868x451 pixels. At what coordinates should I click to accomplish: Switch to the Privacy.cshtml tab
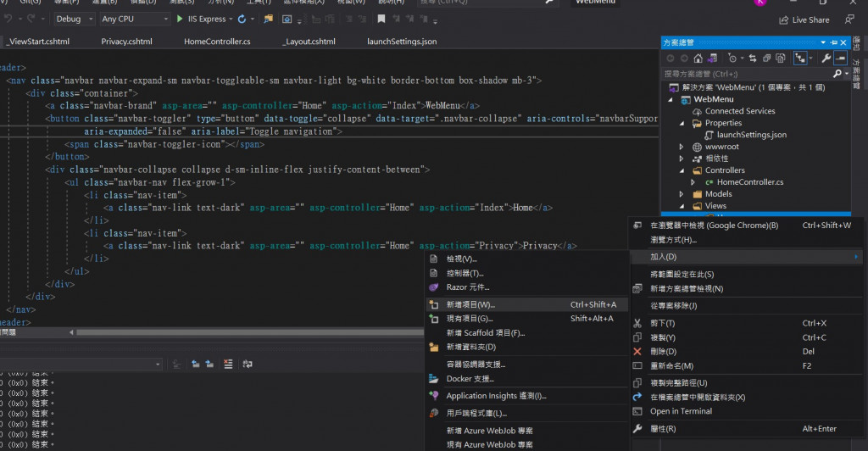tap(126, 42)
